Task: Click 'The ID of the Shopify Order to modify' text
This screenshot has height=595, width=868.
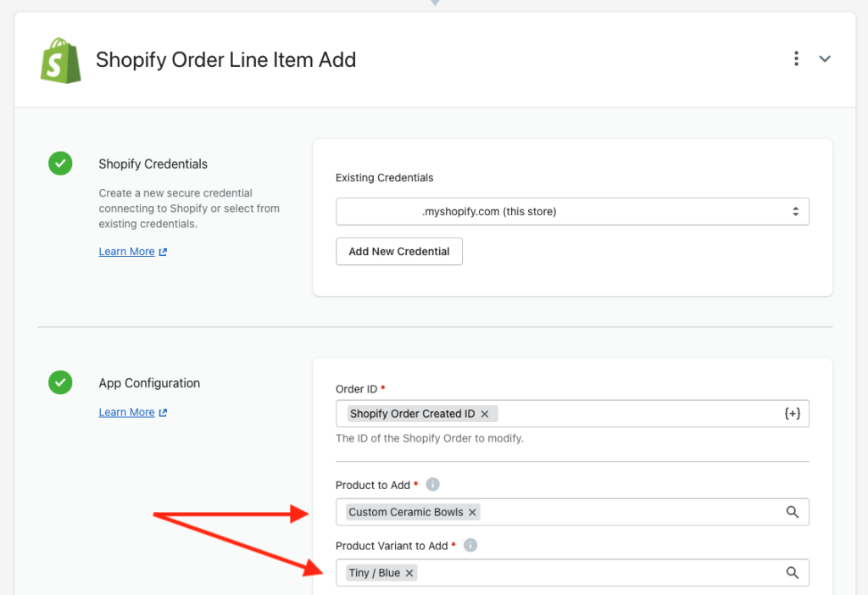Action: pos(430,438)
